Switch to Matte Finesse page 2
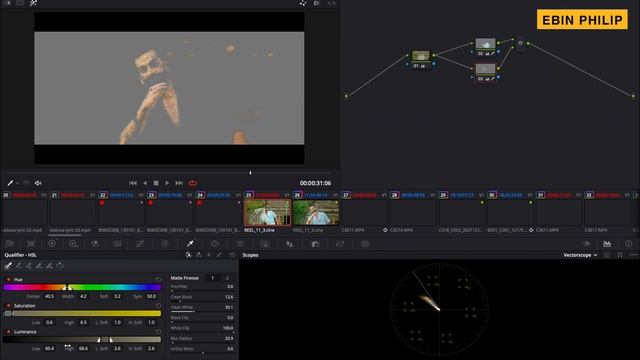 pos(227,278)
